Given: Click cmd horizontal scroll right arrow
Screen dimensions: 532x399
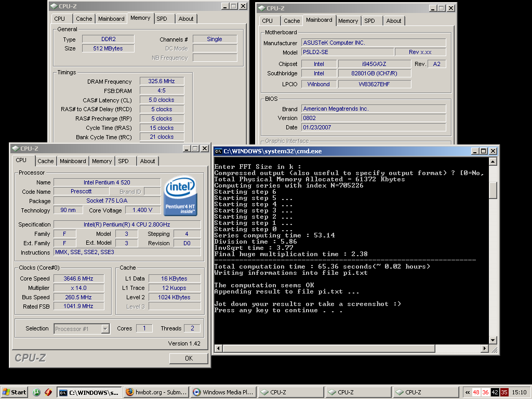Looking at the screenshot, I should point(485,349).
